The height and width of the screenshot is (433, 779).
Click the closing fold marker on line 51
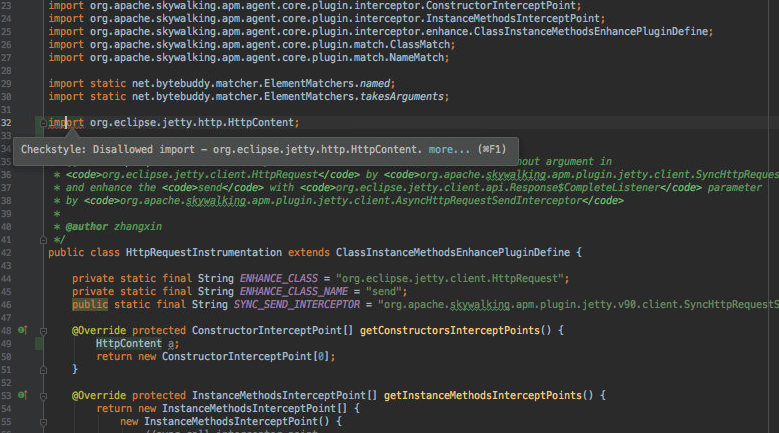(x=43, y=370)
